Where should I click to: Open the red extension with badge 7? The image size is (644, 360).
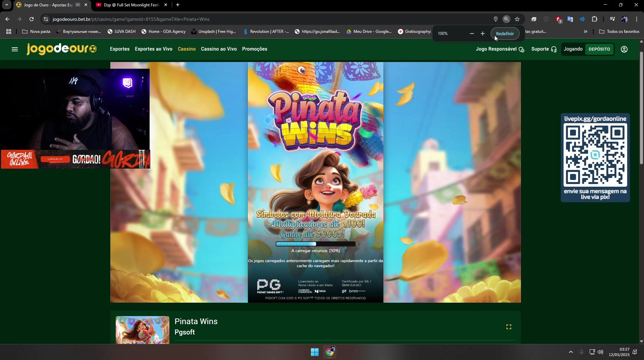point(558,19)
